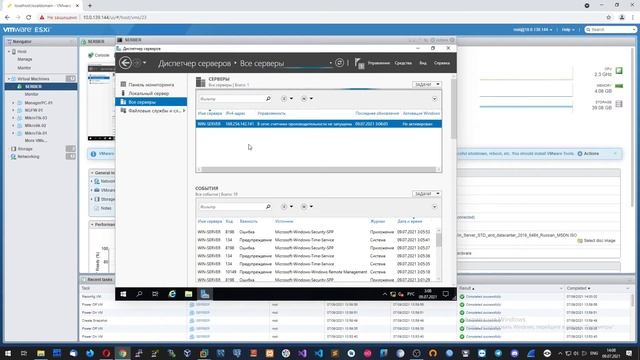Click the network tray icon in VM taskbar
The width and height of the screenshot is (640, 360).
pos(393,294)
